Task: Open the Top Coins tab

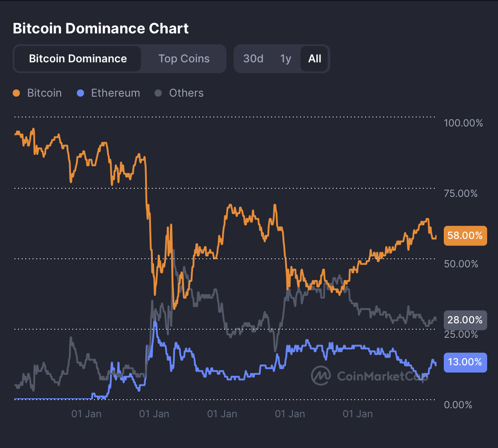Action: click(184, 59)
